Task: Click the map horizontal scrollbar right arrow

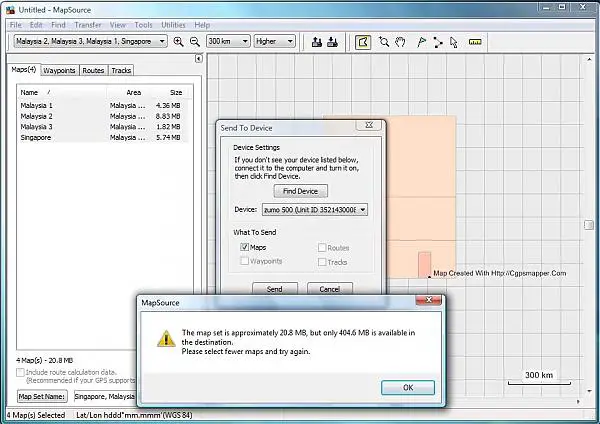Action: 578,401
